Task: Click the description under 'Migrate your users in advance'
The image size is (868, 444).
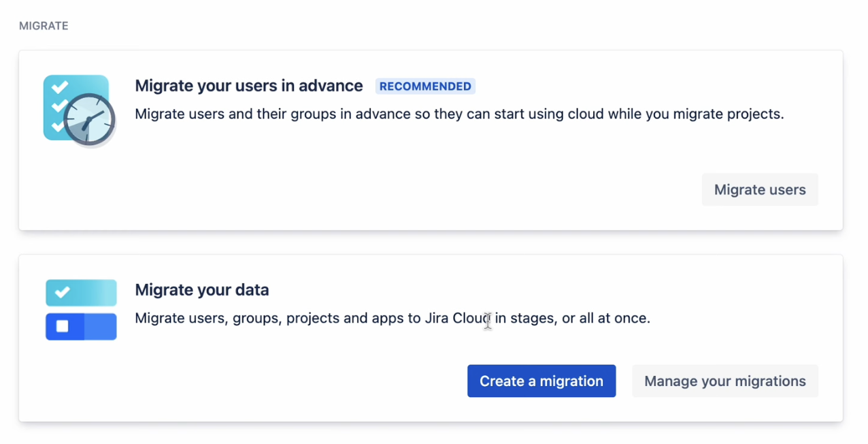Action: (459, 114)
